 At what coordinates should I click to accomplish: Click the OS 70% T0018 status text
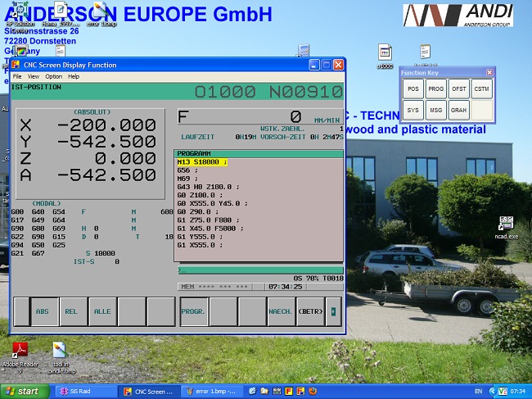(318, 279)
